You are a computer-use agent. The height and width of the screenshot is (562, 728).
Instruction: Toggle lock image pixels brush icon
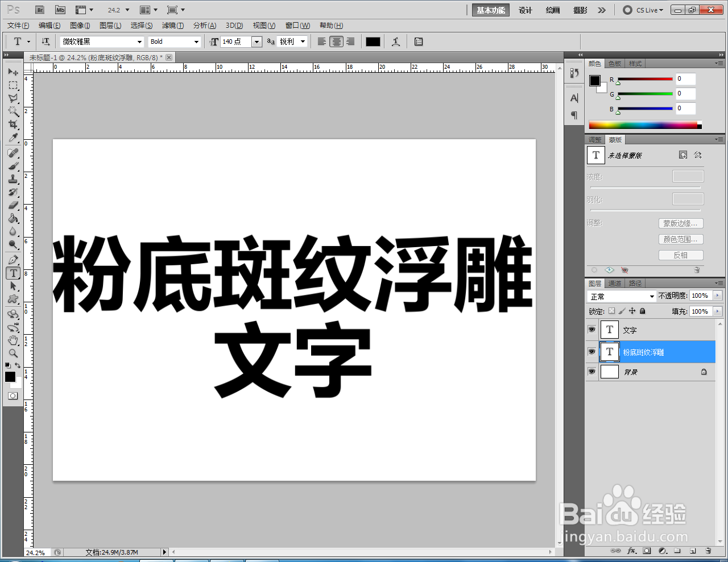(x=622, y=311)
